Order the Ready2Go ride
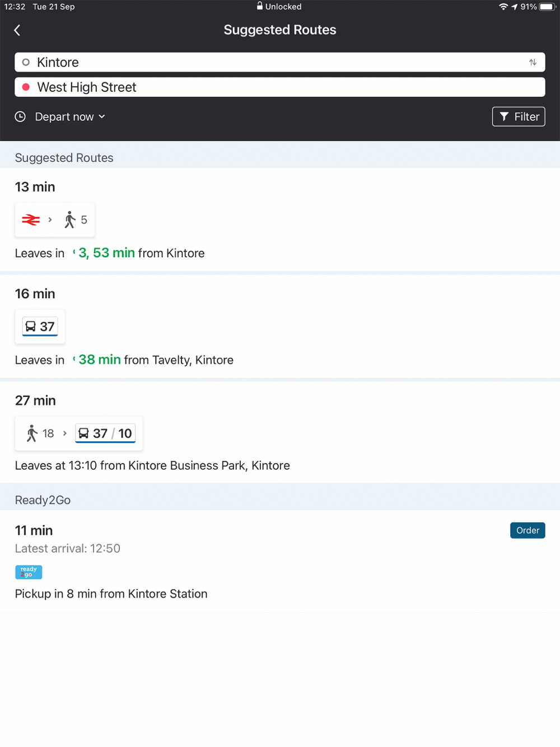Screen dimensions: 560x747 (x=528, y=530)
